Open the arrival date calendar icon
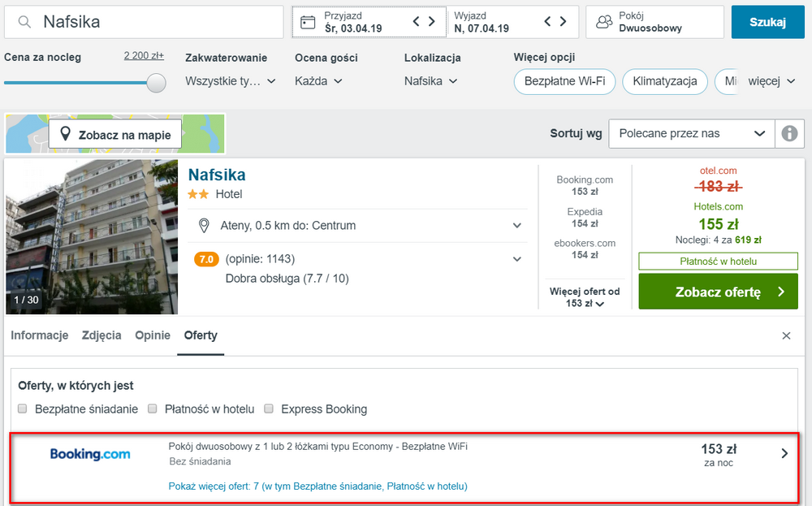The image size is (812, 506). (x=308, y=22)
